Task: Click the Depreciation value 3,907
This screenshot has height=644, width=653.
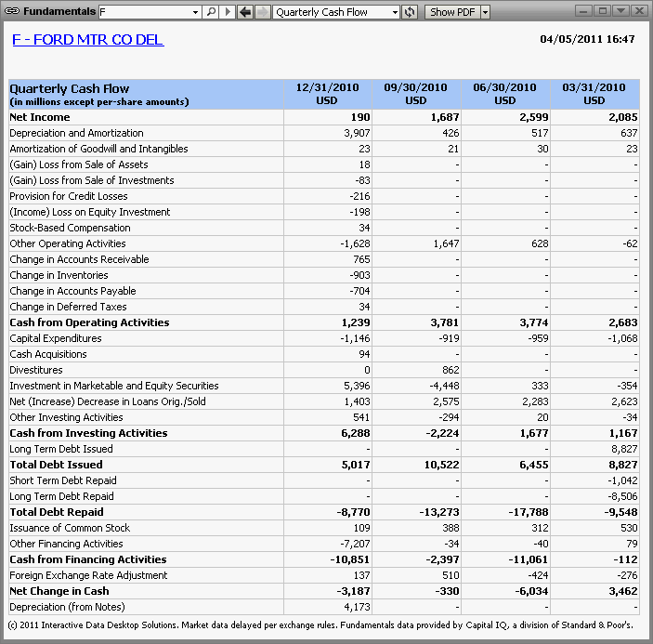Action: 357,133
